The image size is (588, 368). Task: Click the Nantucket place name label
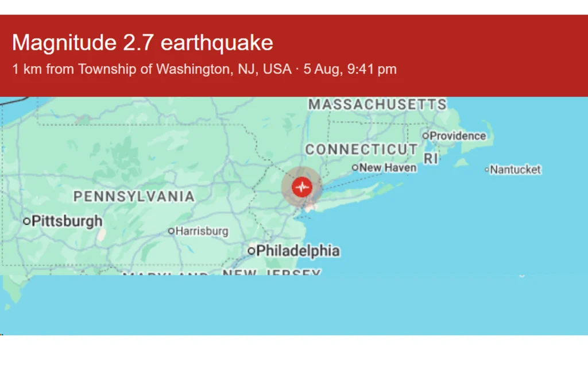pyautogui.click(x=516, y=170)
